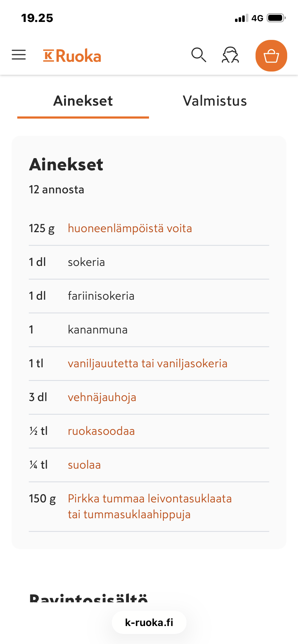Open the orange shopping basket
The height and width of the screenshot is (644, 298).
pyautogui.click(x=271, y=56)
